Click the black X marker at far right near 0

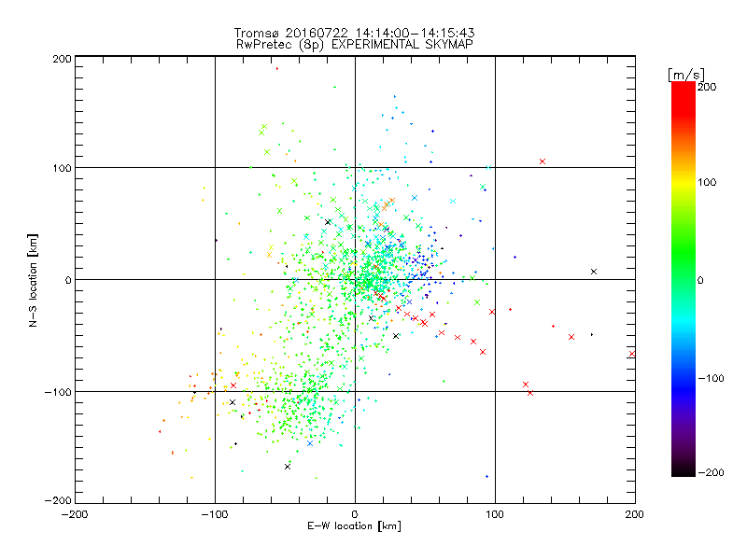point(594,272)
